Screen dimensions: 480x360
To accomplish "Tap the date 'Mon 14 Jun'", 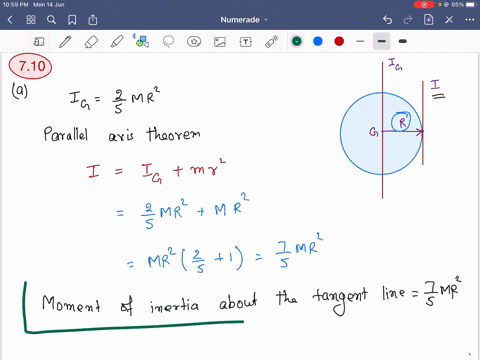I will pos(49,5).
